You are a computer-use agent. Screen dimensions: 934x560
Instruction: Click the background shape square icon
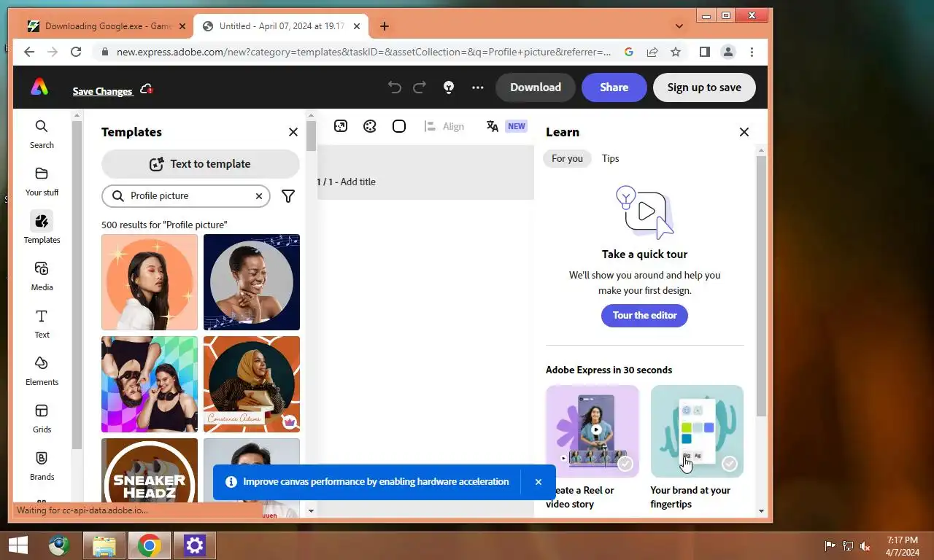coord(399,126)
